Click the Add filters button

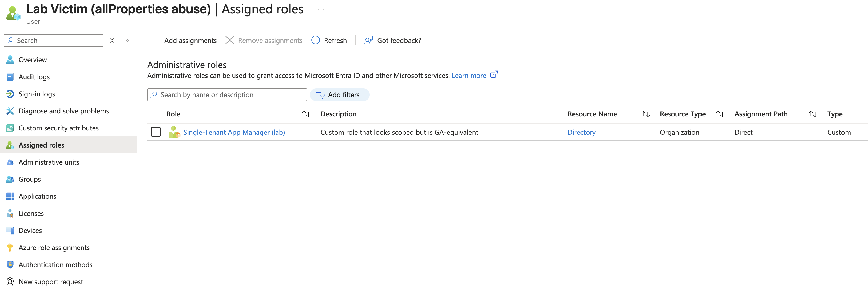[x=340, y=95]
